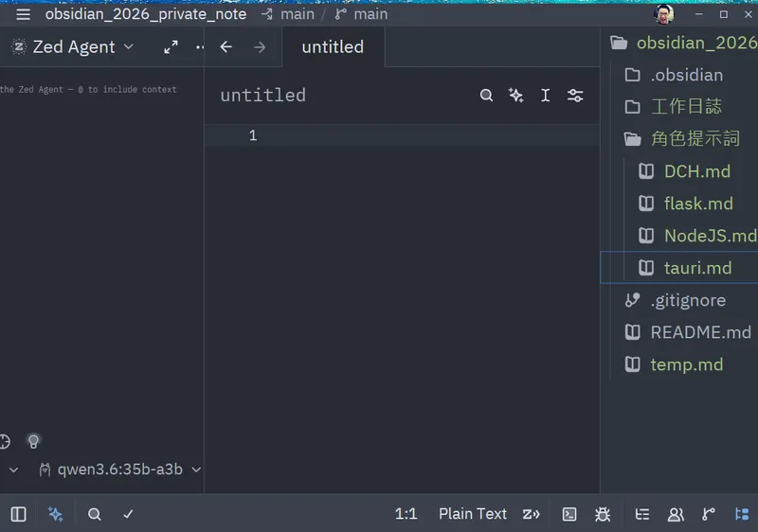Toggle debugger panel bug icon
Image resolution: width=758 pixels, height=532 pixels.
[x=603, y=514]
